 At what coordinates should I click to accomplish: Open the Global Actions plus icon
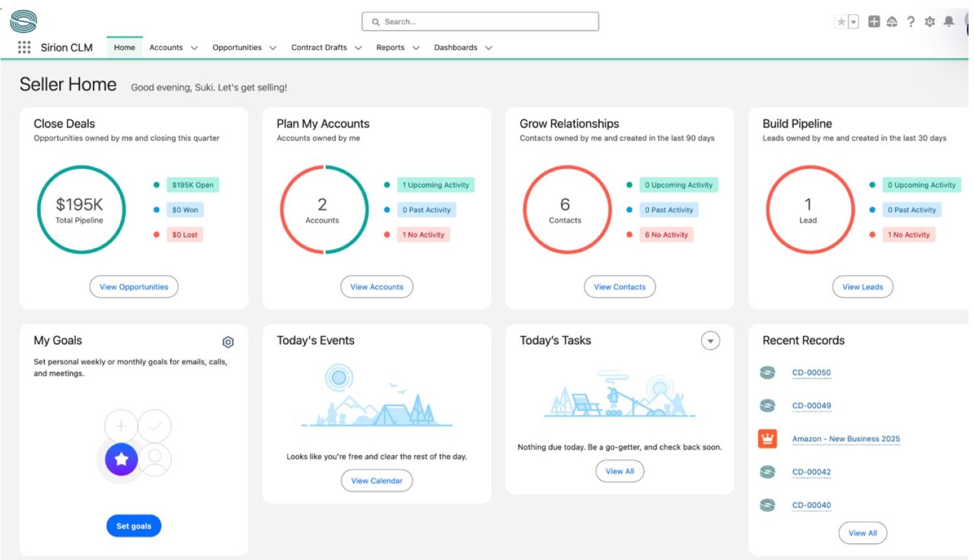874,22
